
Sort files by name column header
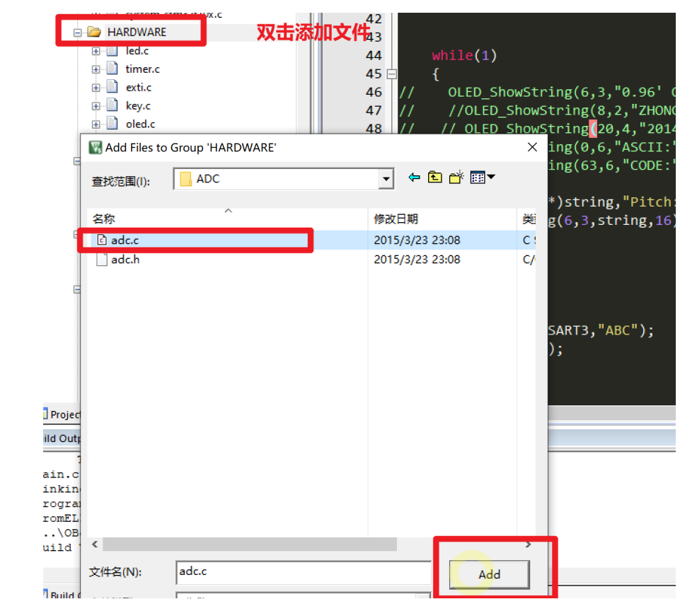point(228,219)
